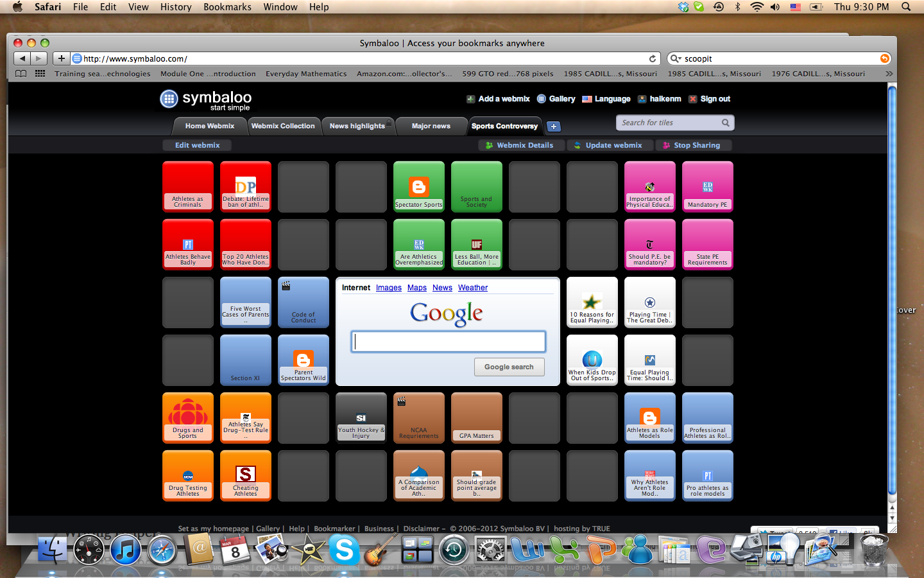Open Parent Spectators Wild tile
The image size is (924, 578).
coord(304,360)
